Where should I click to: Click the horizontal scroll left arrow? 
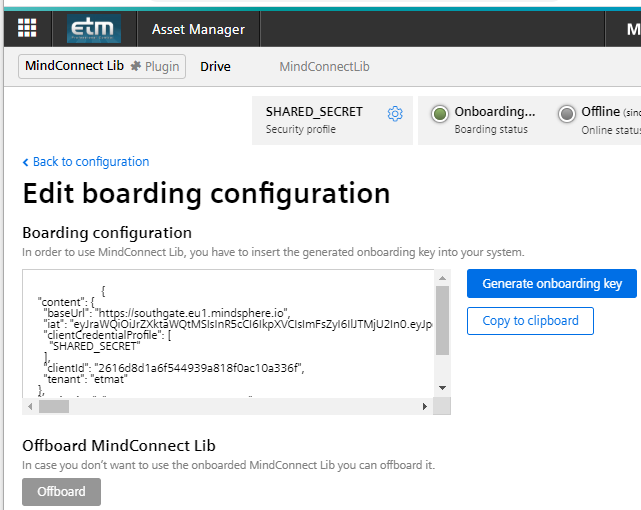(30, 406)
